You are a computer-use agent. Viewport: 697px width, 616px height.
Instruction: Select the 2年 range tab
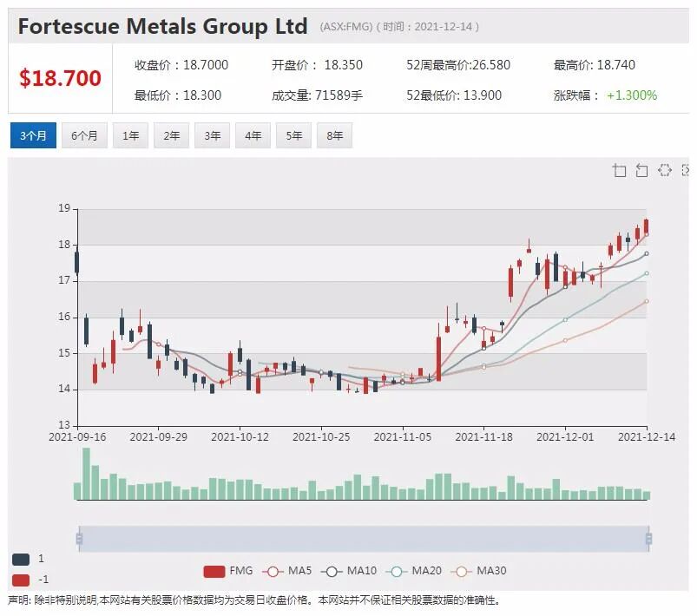click(x=172, y=135)
